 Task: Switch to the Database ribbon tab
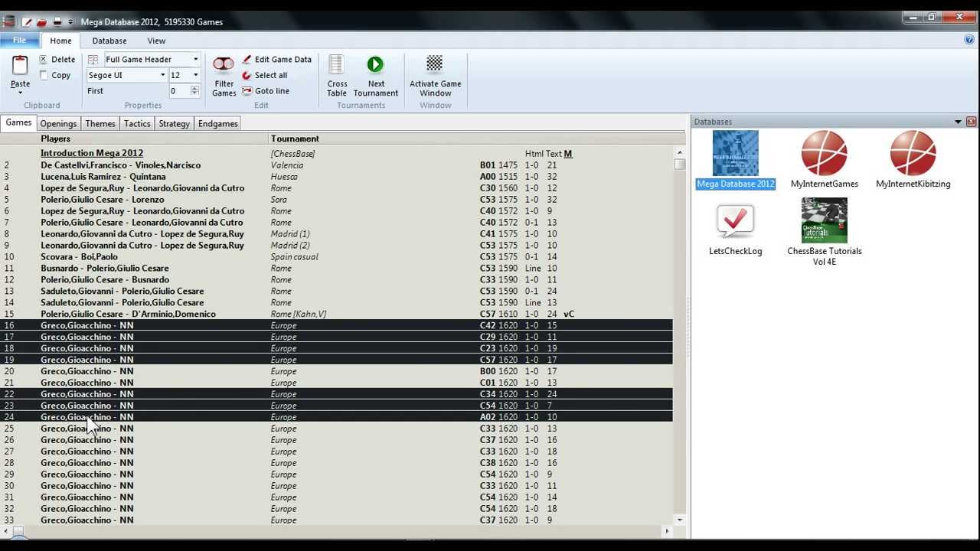pos(109,41)
